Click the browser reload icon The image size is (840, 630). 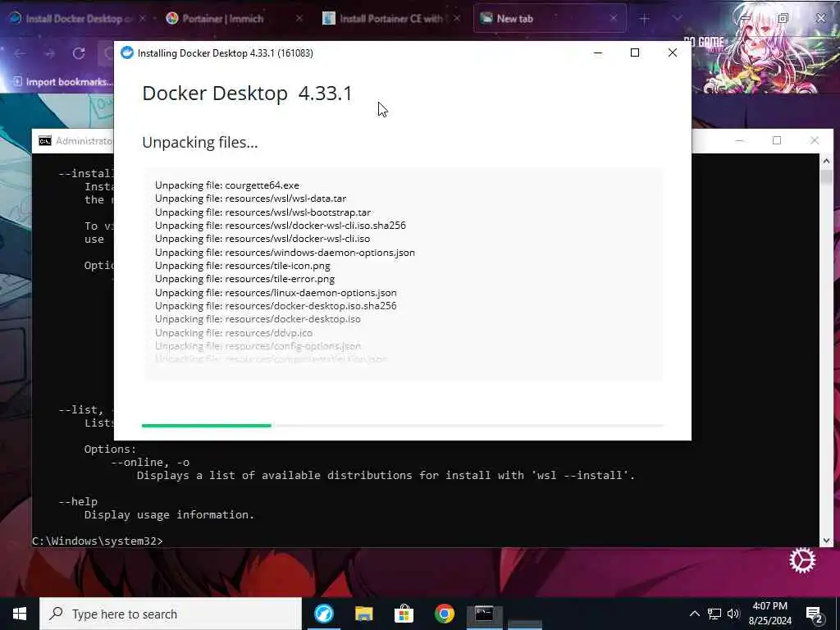point(79,53)
